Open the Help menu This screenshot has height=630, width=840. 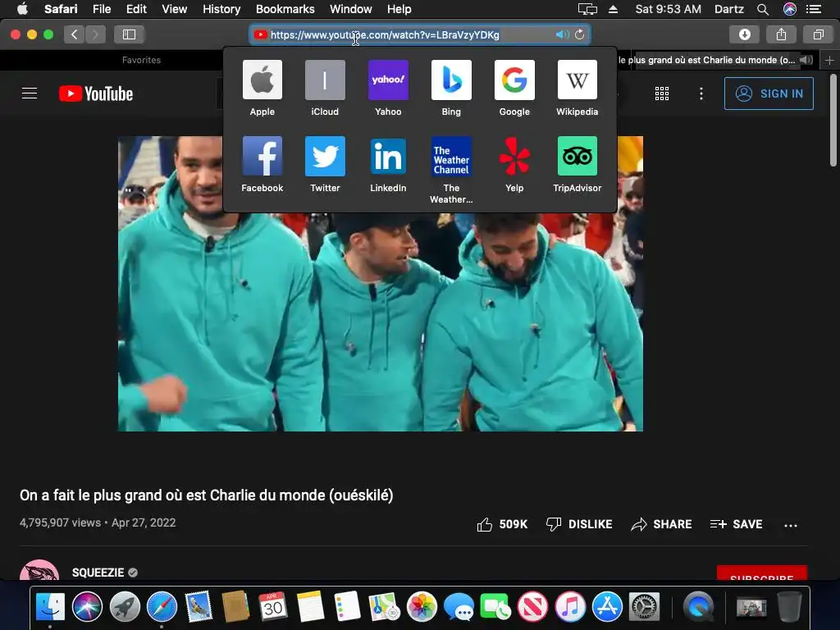pyautogui.click(x=399, y=9)
